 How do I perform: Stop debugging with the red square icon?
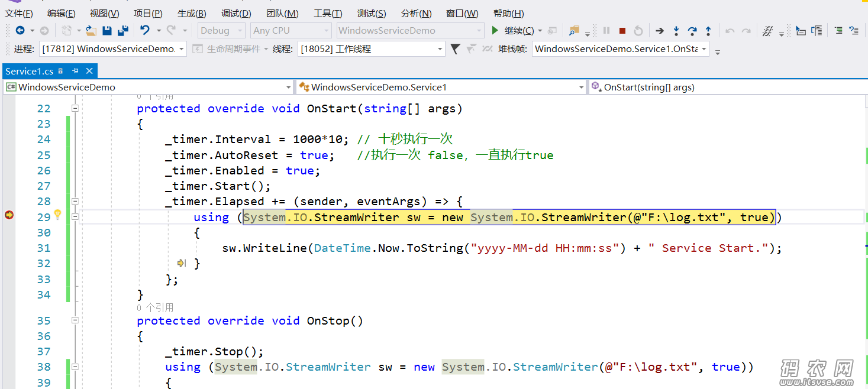[x=622, y=30]
